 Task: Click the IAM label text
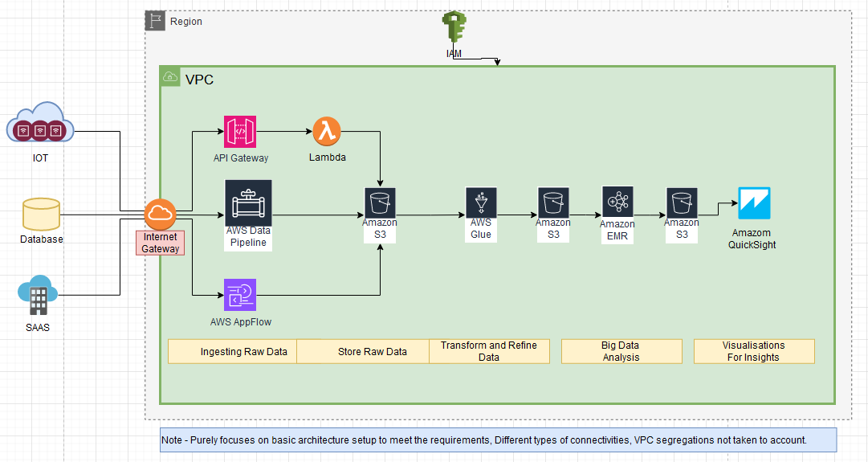click(x=454, y=54)
